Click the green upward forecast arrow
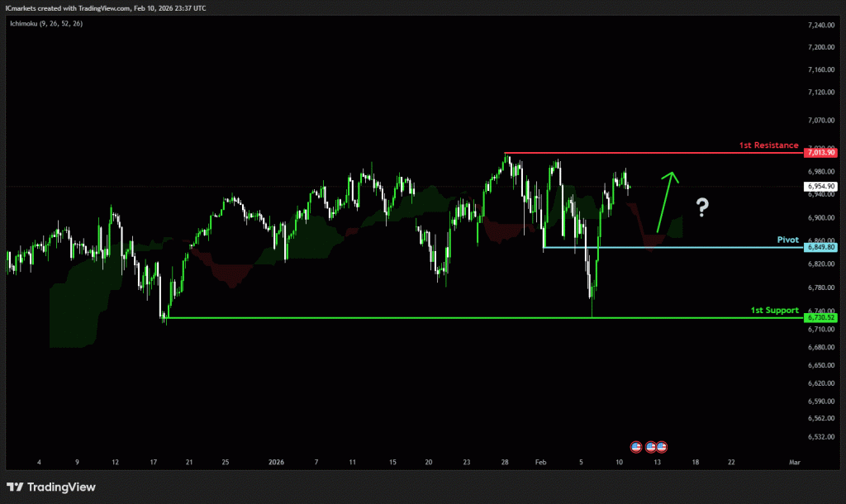 pos(665,201)
